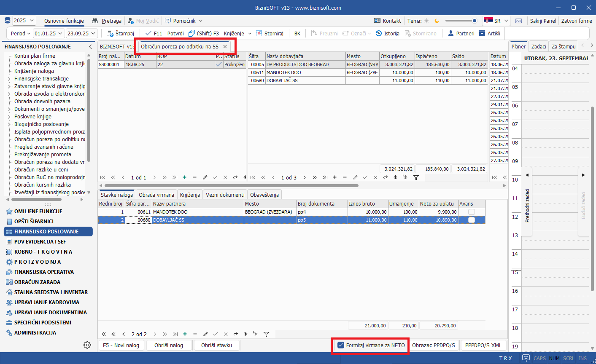
Task: Expand the Finansijske transakcije tree node
Action: (x=9, y=79)
